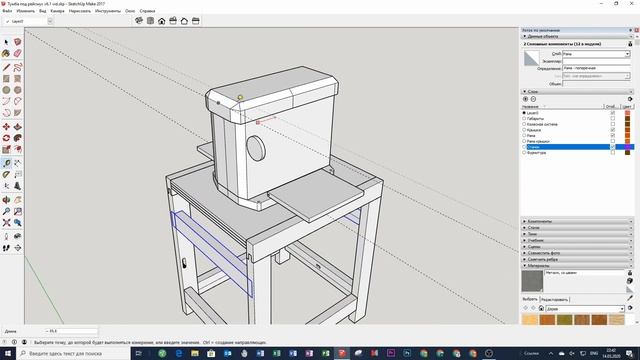This screenshot has height=360, width=640.
Task: Toggle visibility checkbox for Колесная система layer
Action: (x=613, y=124)
